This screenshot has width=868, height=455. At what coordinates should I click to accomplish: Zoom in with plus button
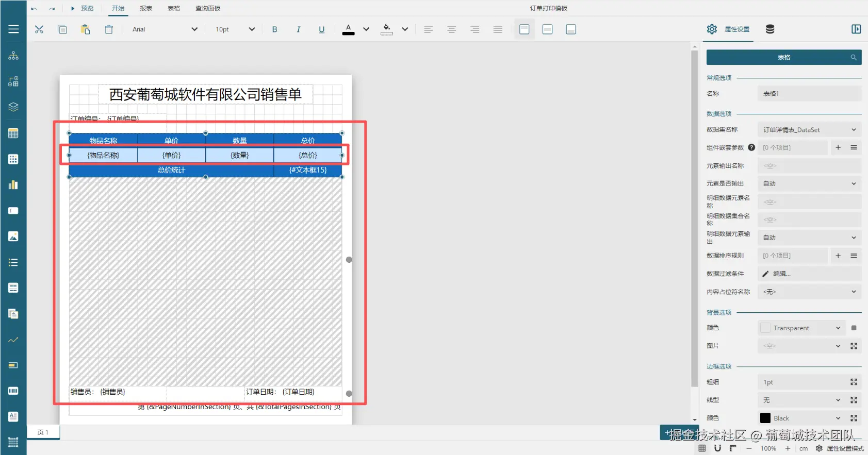[788, 448]
